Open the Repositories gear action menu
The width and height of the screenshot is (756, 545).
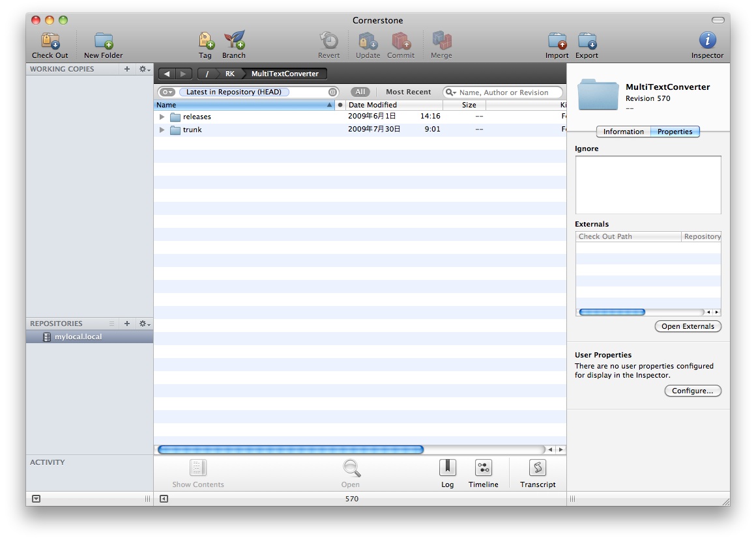[145, 324]
